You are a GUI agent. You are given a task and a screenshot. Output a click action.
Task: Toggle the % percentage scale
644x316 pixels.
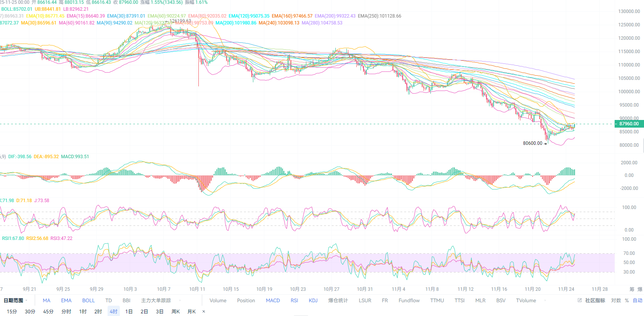(x=626, y=300)
